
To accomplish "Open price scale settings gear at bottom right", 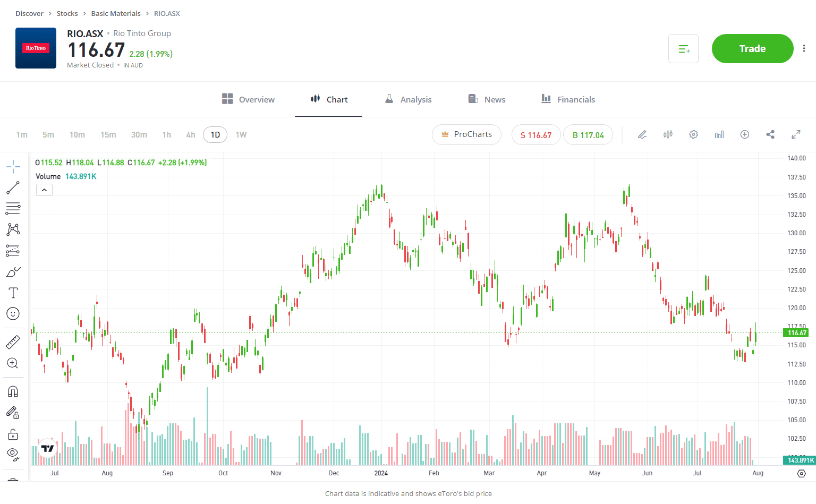I will pos(802,473).
